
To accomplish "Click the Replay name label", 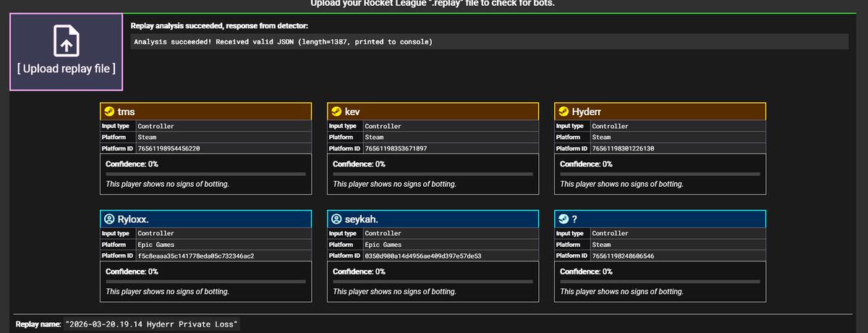I will coord(38,324).
